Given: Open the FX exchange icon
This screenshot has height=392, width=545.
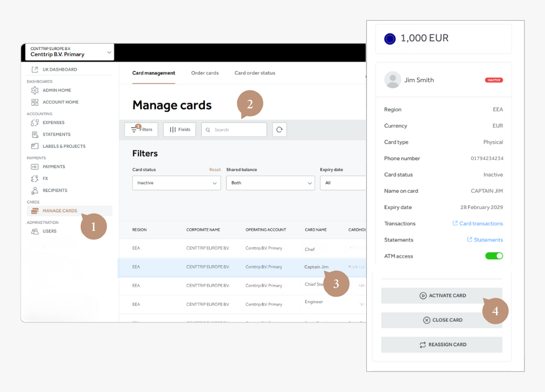Looking at the screenshot, I should [35, 179].
